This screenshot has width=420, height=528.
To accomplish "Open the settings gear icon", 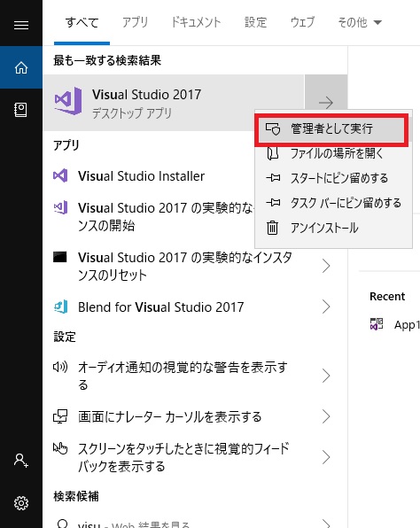I will coord(21,503).
